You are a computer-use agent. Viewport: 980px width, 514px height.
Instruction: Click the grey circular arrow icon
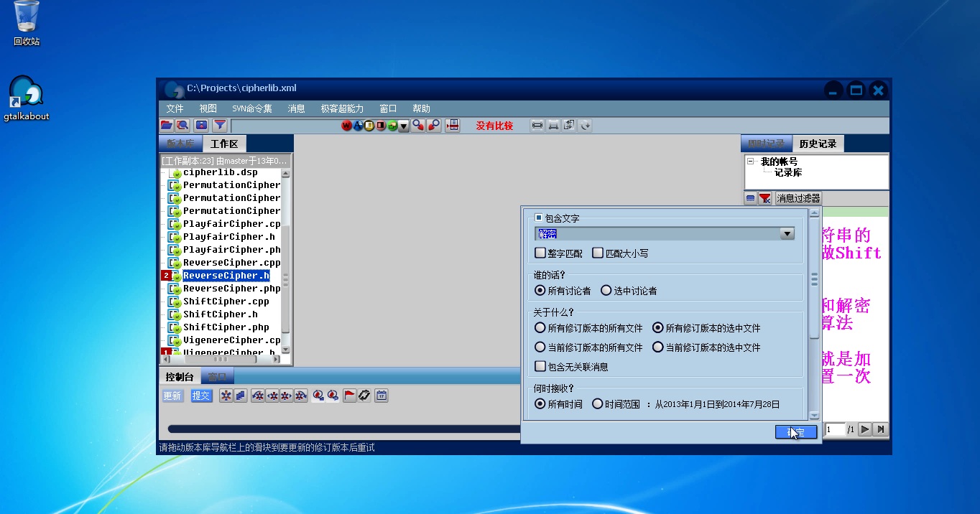point(586,126)
